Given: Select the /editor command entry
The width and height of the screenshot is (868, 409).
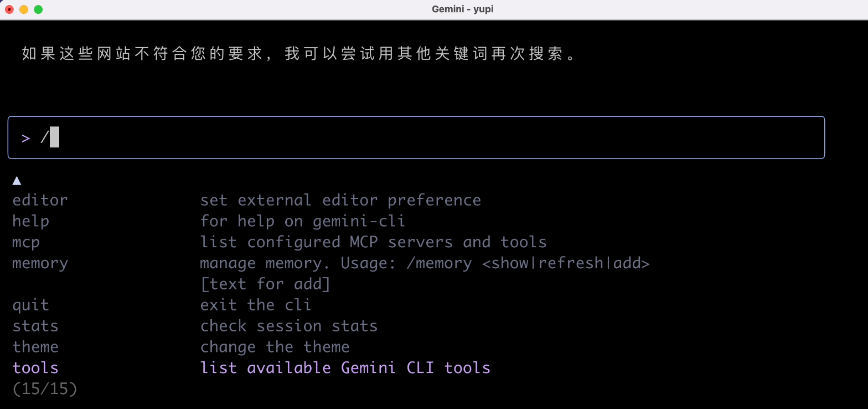Looking at the screenshot, I should pos(40,200).
